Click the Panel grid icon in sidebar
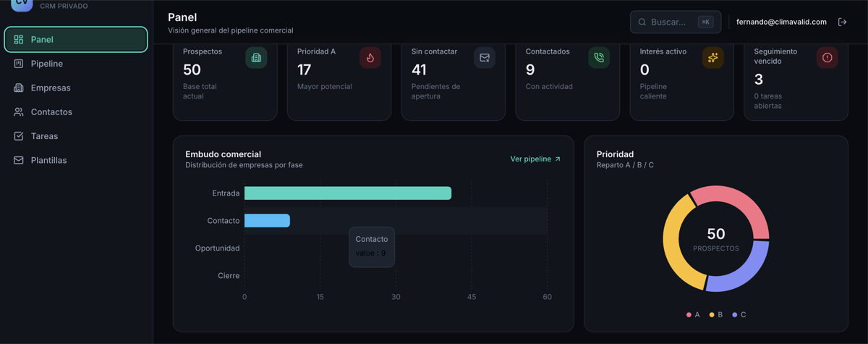 (19, 40)
